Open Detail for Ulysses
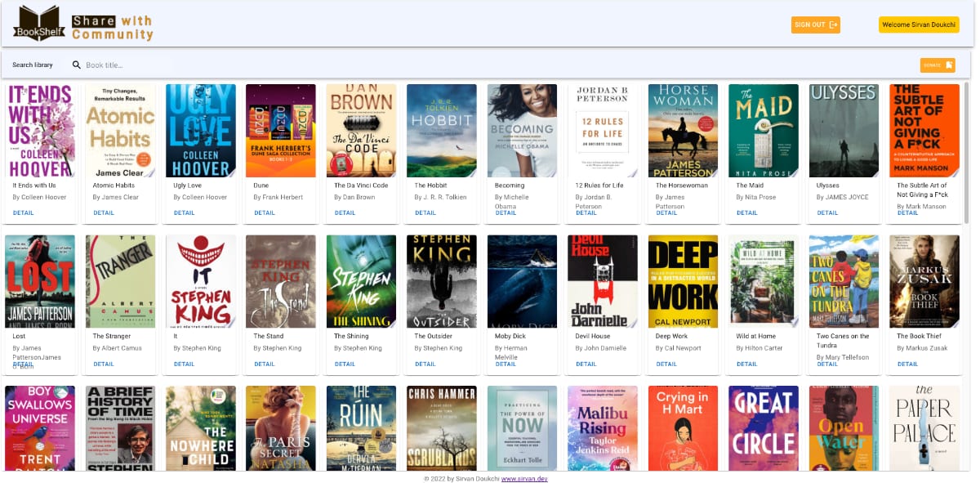980x483 pixels. [828, 212]
